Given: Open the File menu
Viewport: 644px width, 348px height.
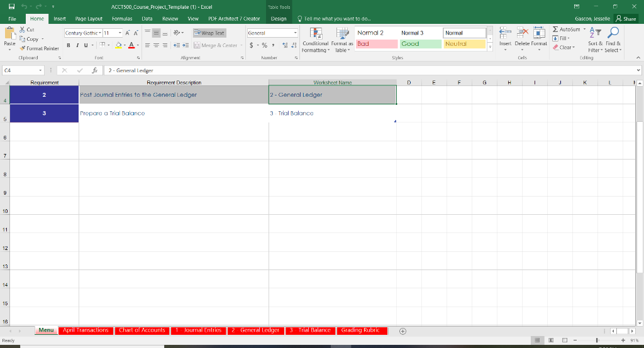Looking at the screenshot, I should 13,18.
